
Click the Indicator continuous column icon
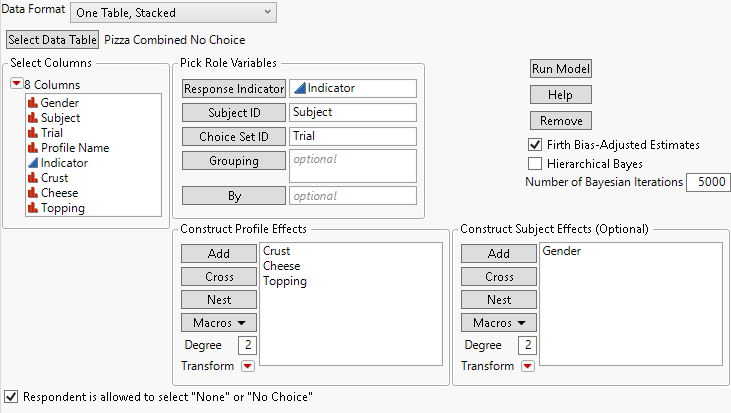pyautogui.click(x=33, y=162)
